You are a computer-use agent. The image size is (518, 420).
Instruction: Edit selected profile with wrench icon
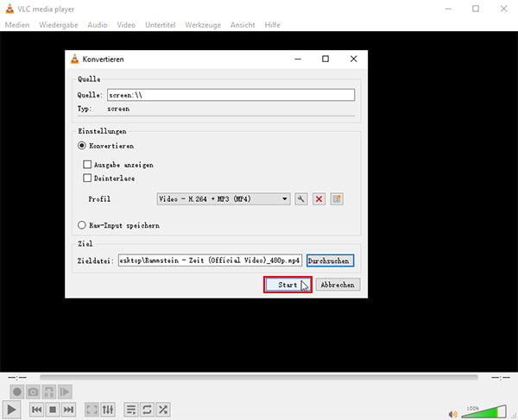tap(301, 199)
